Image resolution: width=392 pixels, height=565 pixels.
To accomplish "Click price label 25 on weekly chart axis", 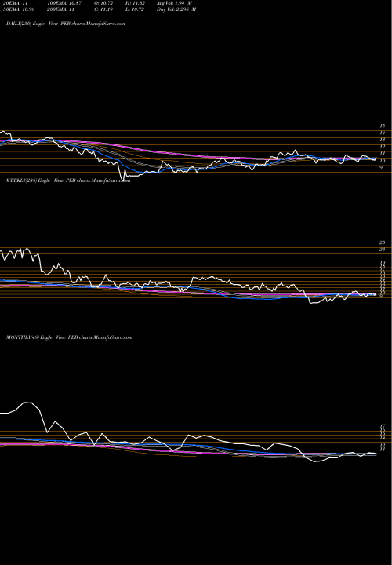I will pyautogui.click(x=383, y=242).
